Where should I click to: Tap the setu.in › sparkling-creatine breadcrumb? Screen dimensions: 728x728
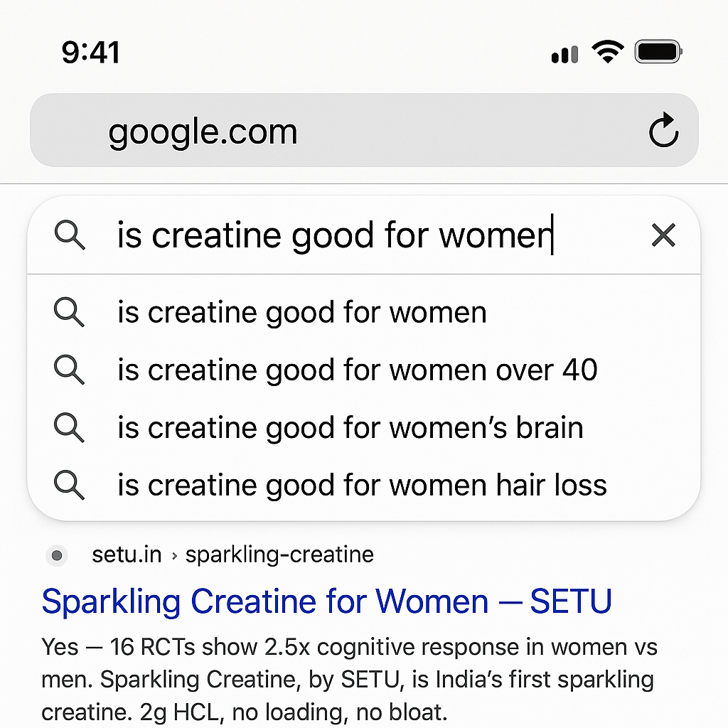233,555
